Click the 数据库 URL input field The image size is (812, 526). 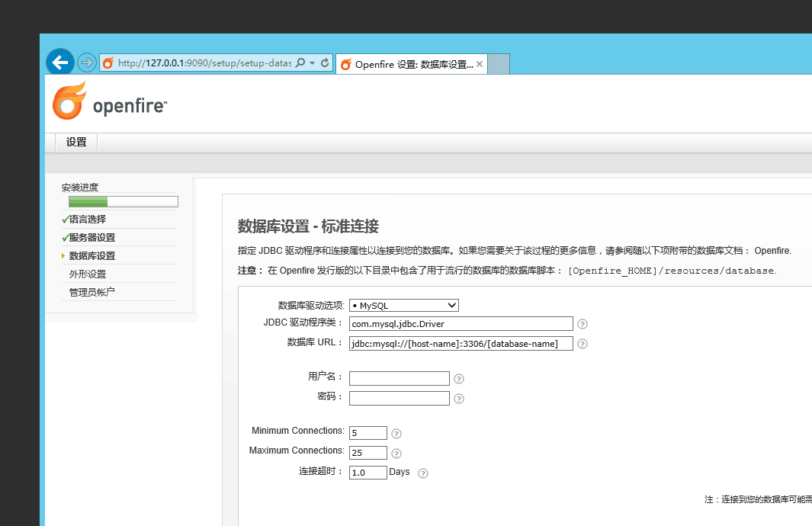[461, 343]
